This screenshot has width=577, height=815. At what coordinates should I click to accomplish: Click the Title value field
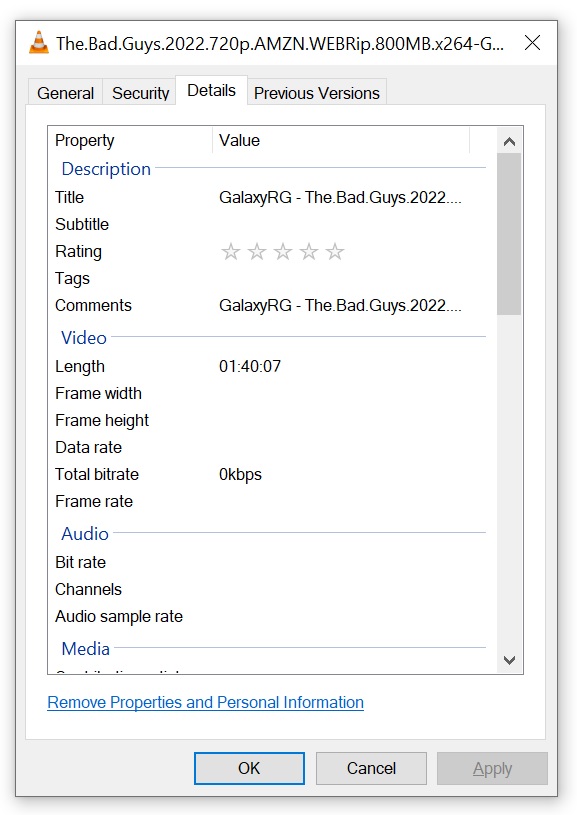[340, 198]
